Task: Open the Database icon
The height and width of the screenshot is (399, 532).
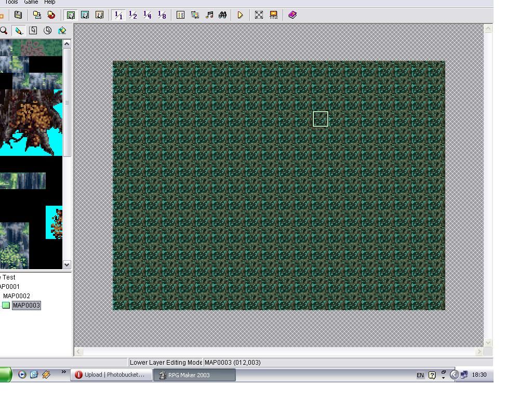Action: coord(181,15)
